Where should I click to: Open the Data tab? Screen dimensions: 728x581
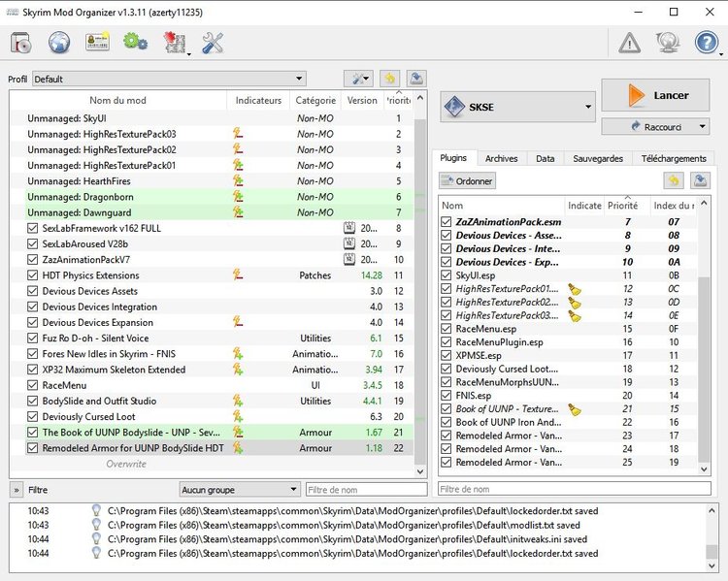coord(546,159)
